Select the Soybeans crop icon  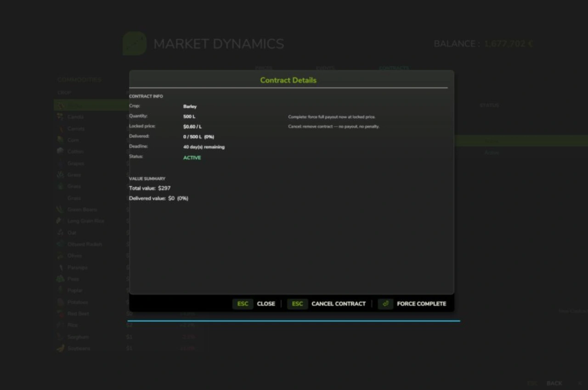pos(60,348)
